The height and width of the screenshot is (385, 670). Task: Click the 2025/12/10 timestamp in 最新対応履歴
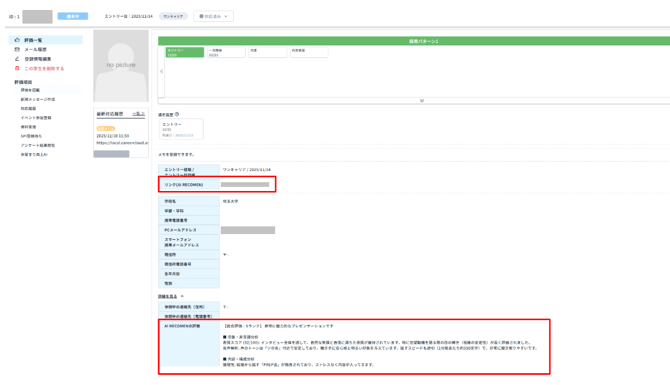pyautogui.click(x=112, y=136)
